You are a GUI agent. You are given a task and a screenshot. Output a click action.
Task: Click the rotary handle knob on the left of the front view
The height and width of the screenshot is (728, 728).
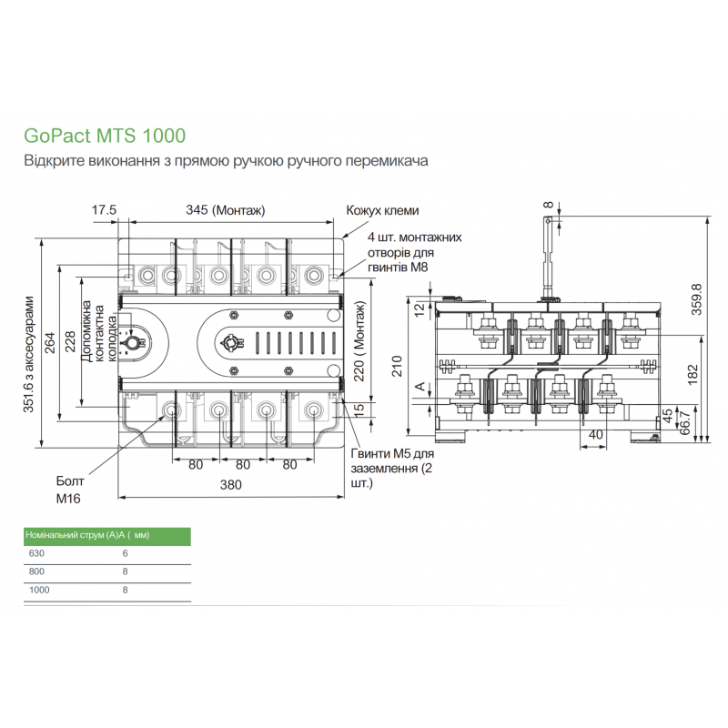tap(130, 342)
